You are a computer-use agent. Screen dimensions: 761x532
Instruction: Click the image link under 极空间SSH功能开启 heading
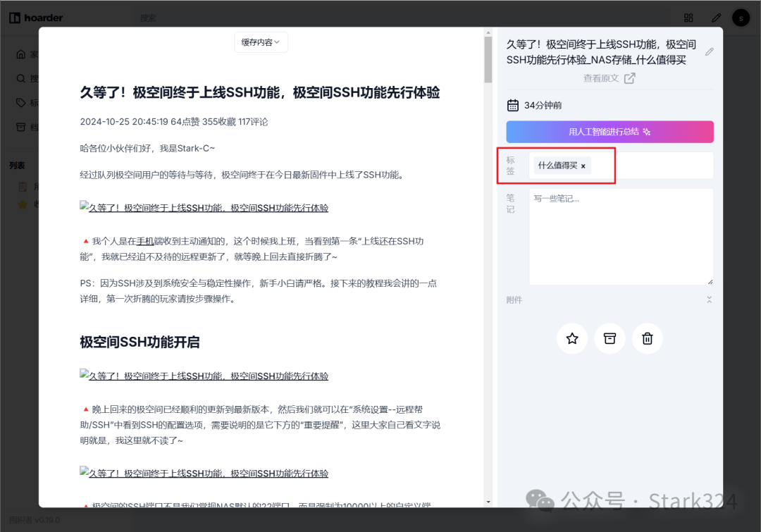pyautogui.click(x=204, y=376)
